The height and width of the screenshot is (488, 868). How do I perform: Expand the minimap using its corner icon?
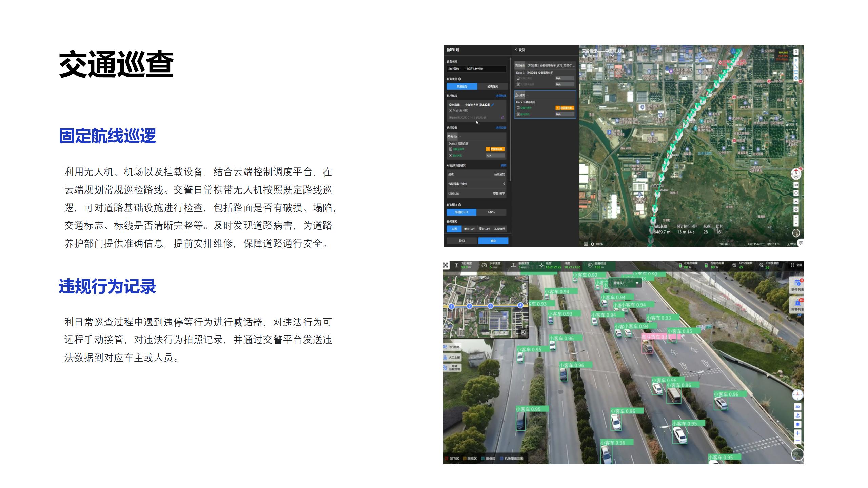point(523,333)
